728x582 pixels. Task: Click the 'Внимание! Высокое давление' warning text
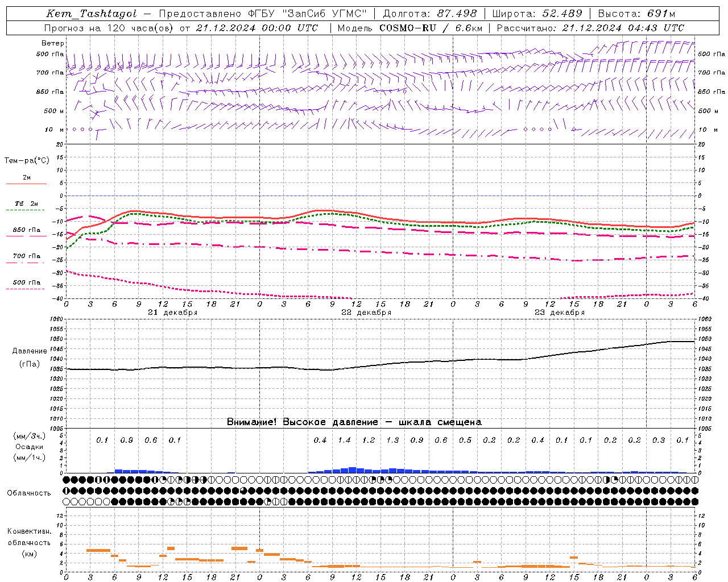(x=302, y=422)
